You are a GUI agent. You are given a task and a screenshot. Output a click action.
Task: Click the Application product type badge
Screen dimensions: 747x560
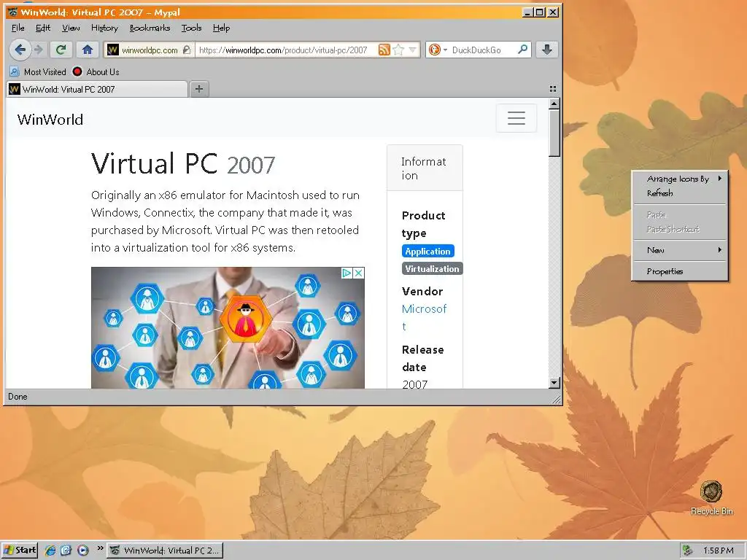coord(427,251)
